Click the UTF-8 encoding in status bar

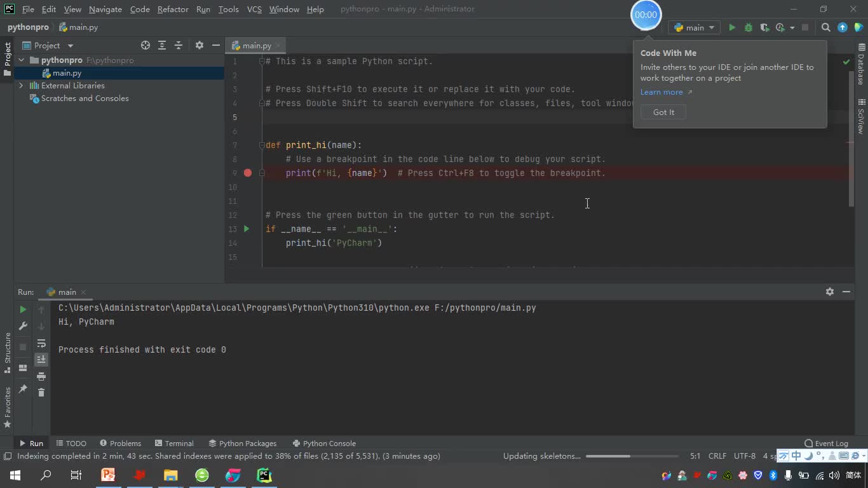[745, 456]
